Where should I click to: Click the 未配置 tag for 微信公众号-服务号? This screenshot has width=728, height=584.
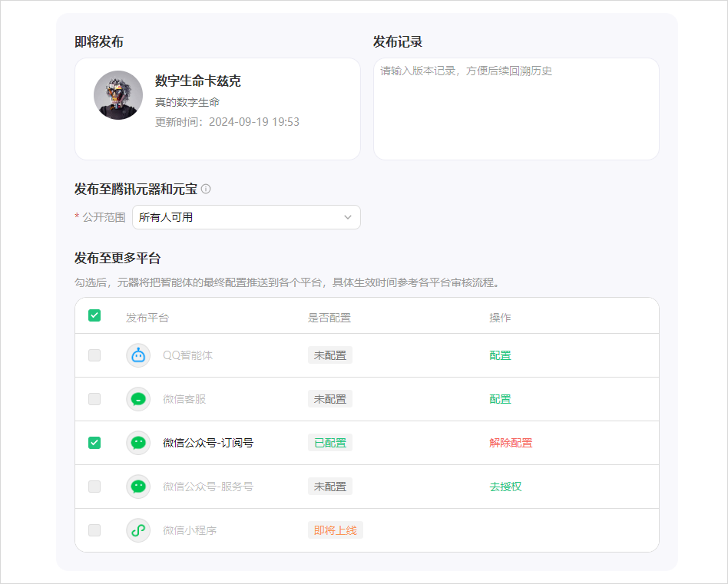(x=330, y=487)
